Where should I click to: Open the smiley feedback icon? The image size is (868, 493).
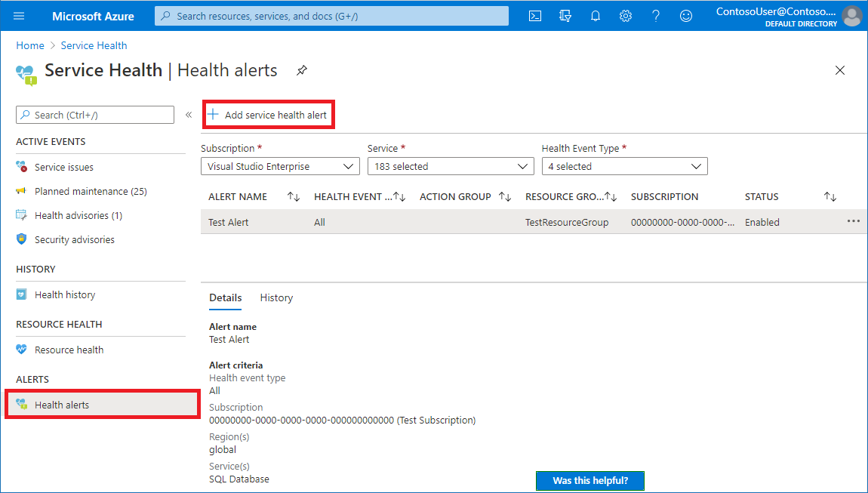(x=686, y=15)
